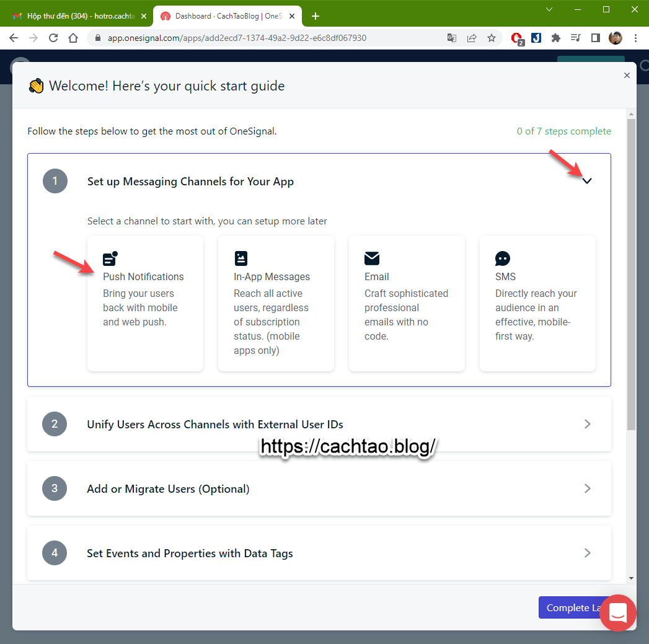Open a new browser tab

(x=316, y=16)
